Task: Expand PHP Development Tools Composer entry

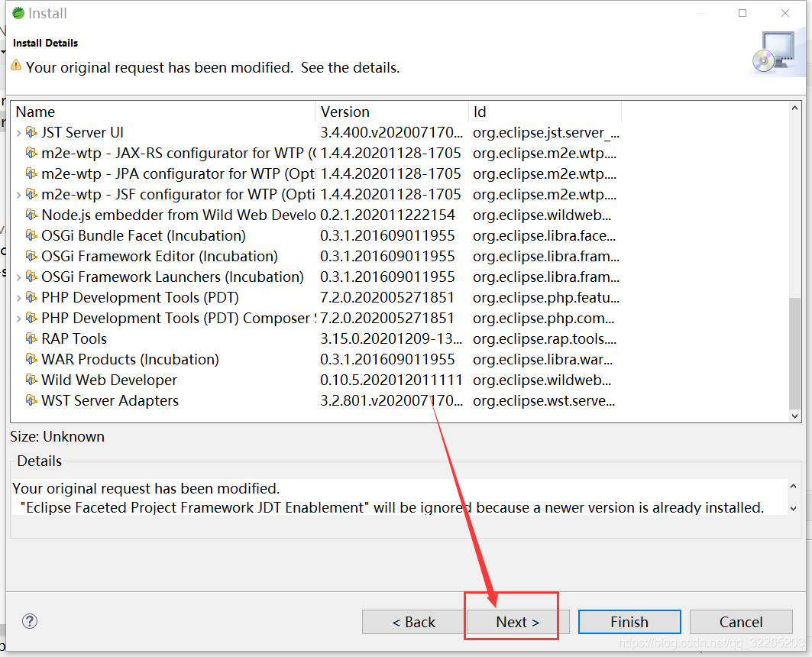Action: click(x=18, y=319)
